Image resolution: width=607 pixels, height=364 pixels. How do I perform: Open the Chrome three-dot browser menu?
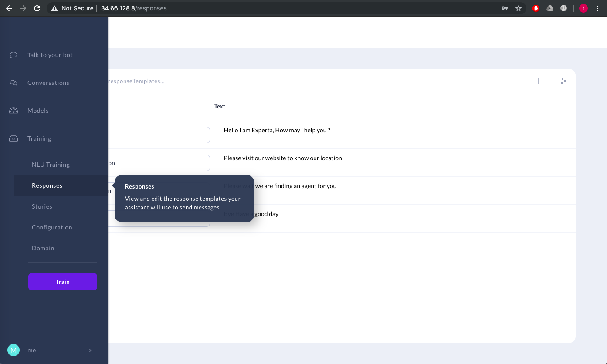coord(598,8)
